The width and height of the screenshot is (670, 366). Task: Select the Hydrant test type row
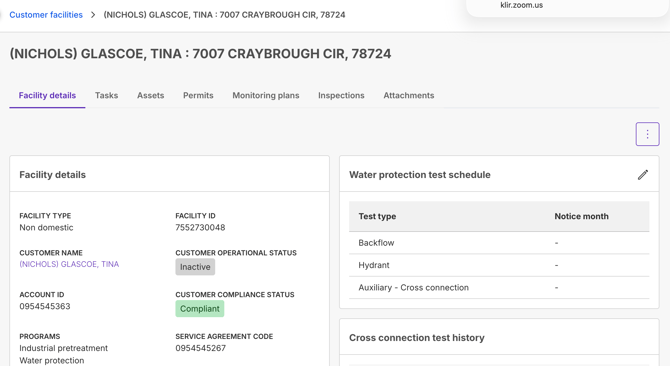coord(499,265)
